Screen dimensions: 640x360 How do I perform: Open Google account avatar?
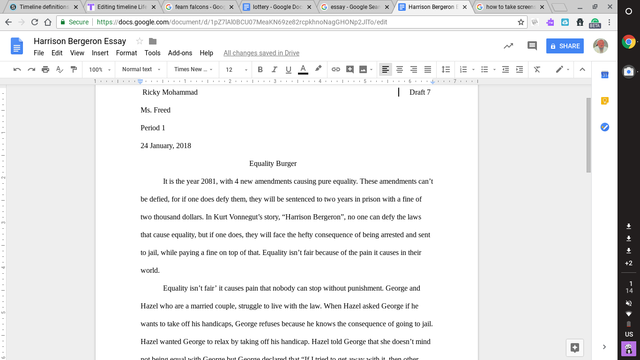[x=601, y=46]
